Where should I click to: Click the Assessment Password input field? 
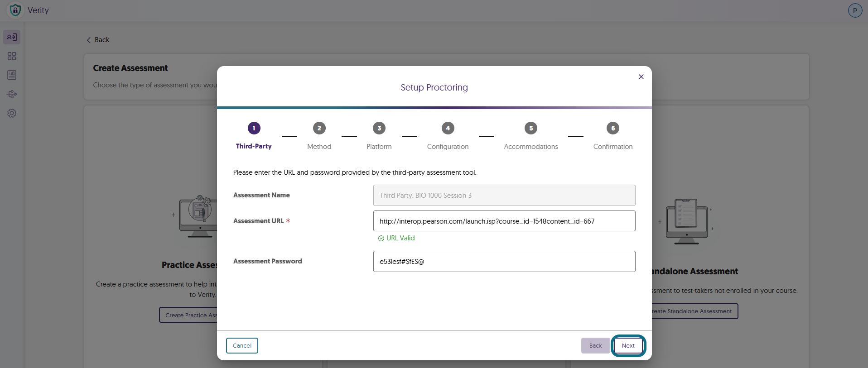[x=504, y=261]
